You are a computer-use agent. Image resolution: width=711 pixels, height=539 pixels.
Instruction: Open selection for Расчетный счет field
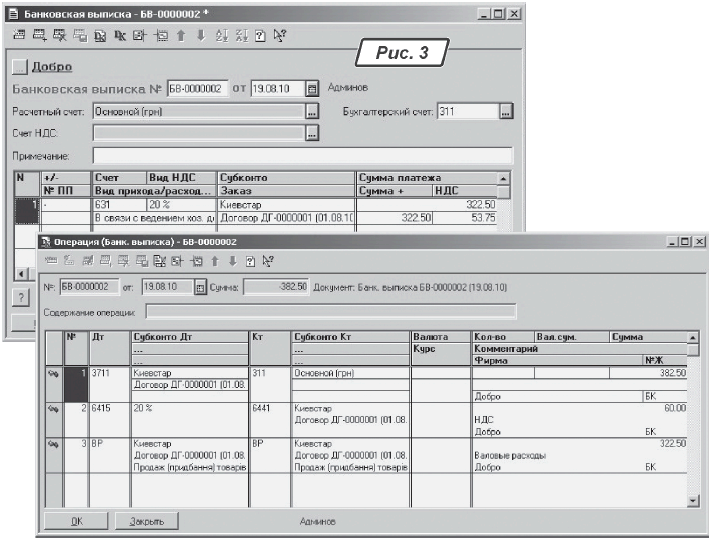(312, 111)
